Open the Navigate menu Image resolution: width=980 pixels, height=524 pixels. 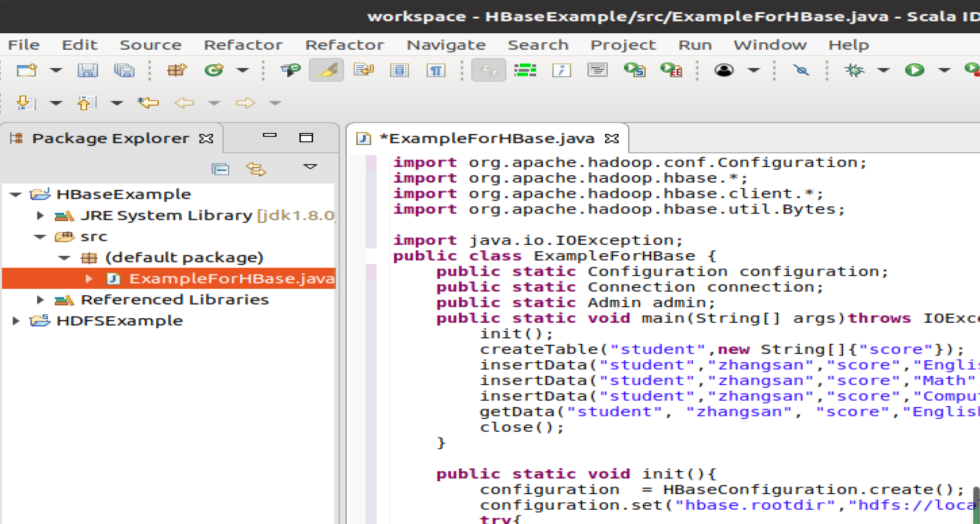click(x=446, y=45)
